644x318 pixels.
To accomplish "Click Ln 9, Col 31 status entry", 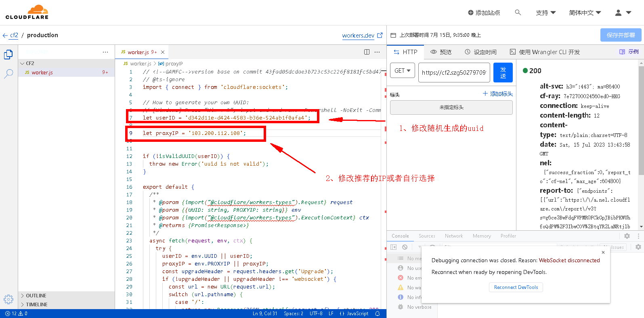I will click(x=265, y=314).
